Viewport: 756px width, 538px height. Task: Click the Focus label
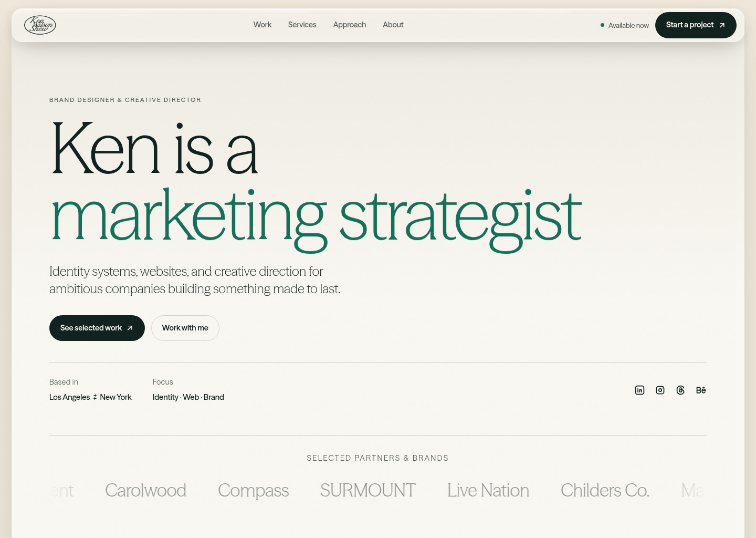[x=163, y=382]
